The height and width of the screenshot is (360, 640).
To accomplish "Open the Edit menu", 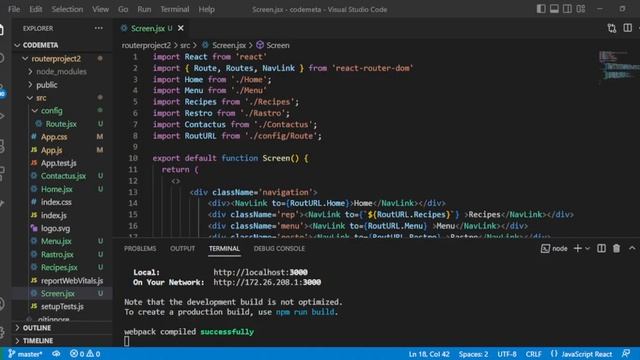I will [x=36, y=9].
